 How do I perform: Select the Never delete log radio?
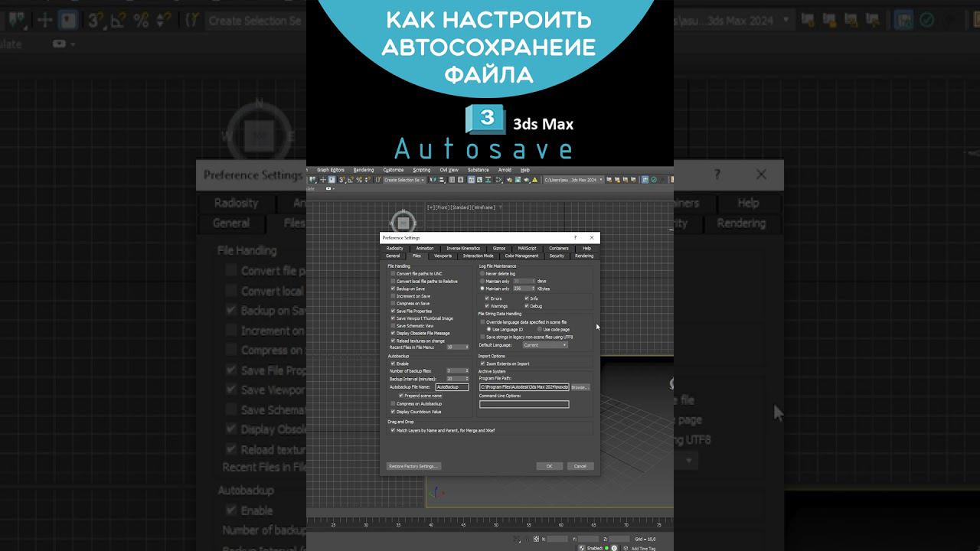[x=482, y=273]
